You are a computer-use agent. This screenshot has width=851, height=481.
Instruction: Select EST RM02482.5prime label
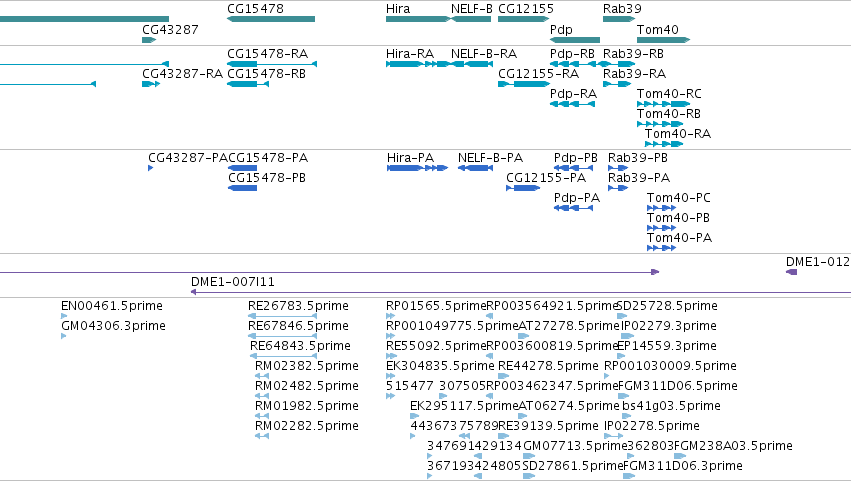click(307, 386)
